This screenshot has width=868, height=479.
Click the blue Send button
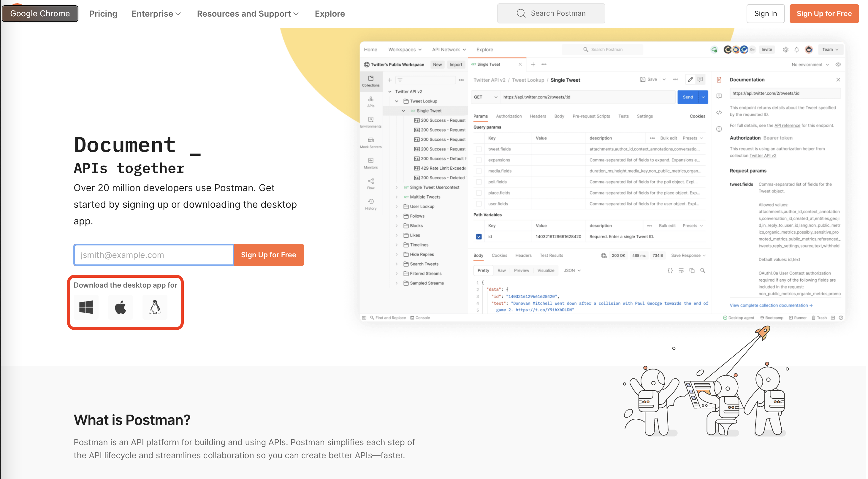[688, 97]
